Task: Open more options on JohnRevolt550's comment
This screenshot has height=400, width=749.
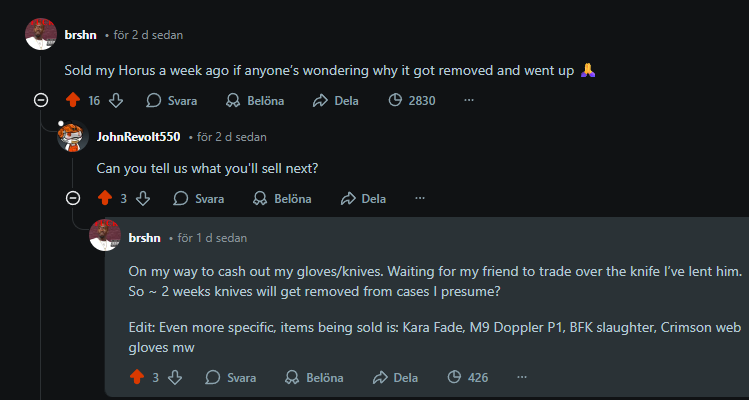Action: click(420, 198)
